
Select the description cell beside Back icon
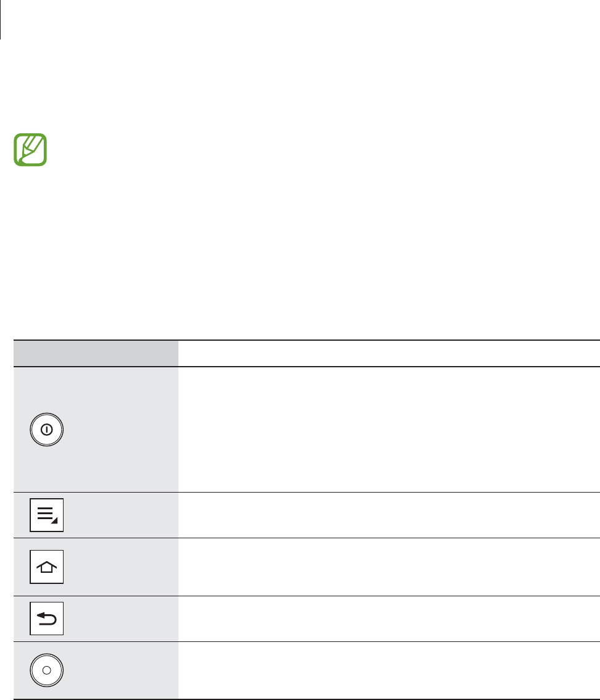pos(389,619)
